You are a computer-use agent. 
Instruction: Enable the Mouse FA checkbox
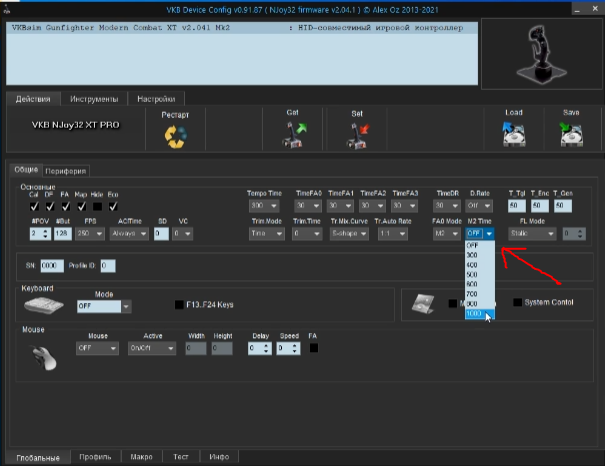tap(314, 348)
